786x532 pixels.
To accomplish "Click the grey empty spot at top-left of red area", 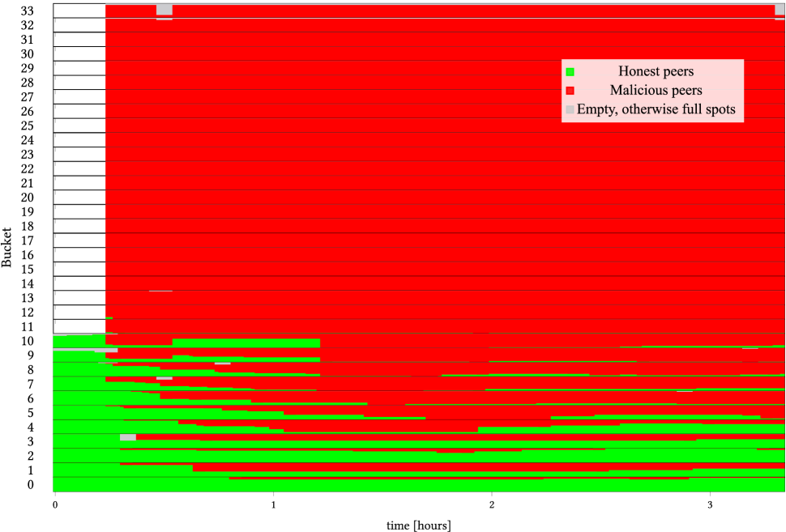I will (x=164, y=10).
